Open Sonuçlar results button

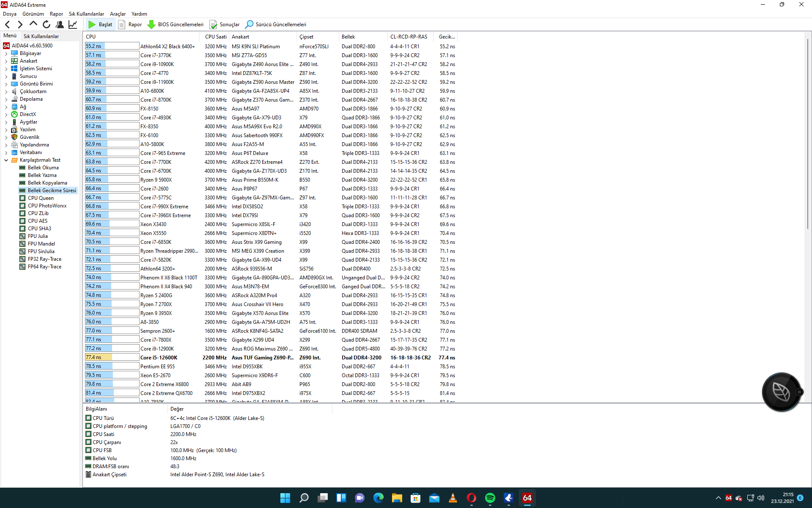225,25
